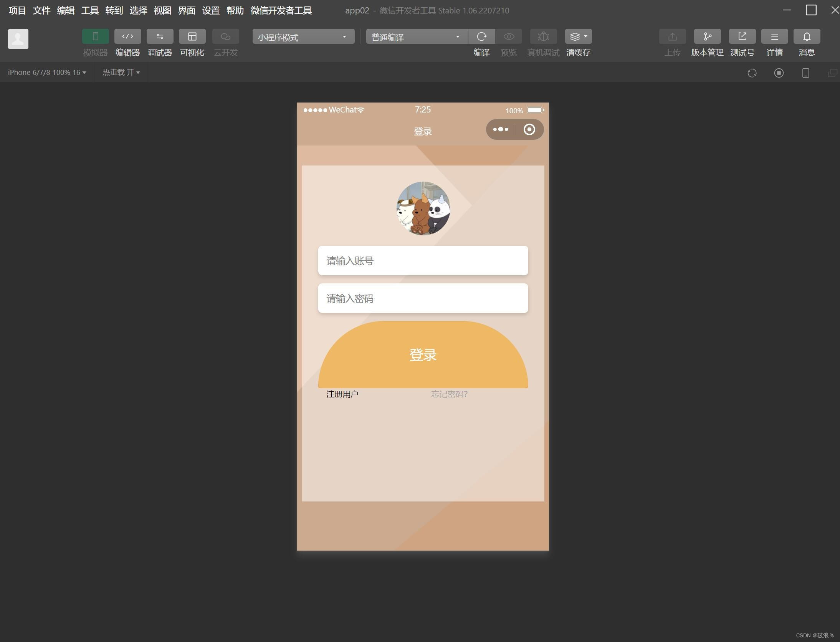Viewport: 840px width, 642px height.
Task: Click the 登录 page title in navigation bar
Action: tap(423, 131)
